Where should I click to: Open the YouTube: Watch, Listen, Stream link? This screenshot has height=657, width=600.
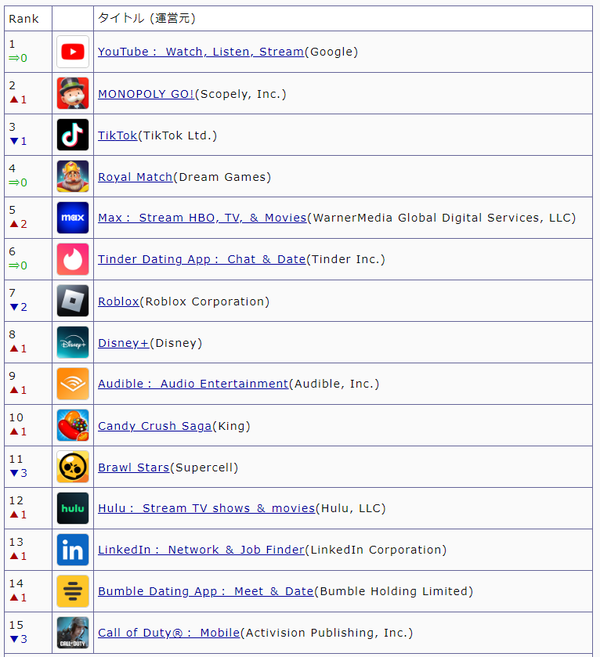(201, 52)
